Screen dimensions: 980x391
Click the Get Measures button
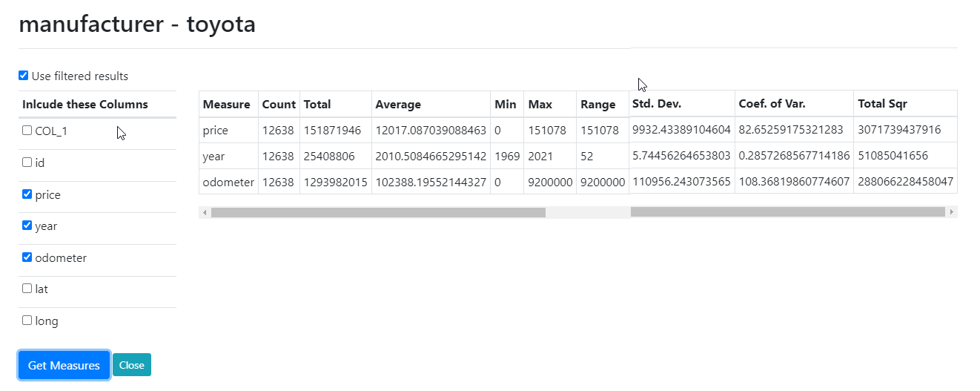64,365
